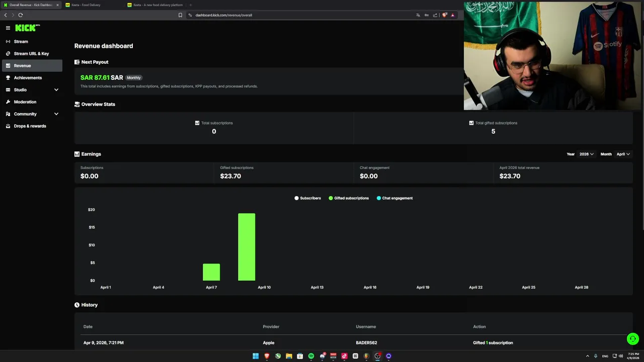
Task: Open the green help chat bubble
Action: tap(632, 339)
